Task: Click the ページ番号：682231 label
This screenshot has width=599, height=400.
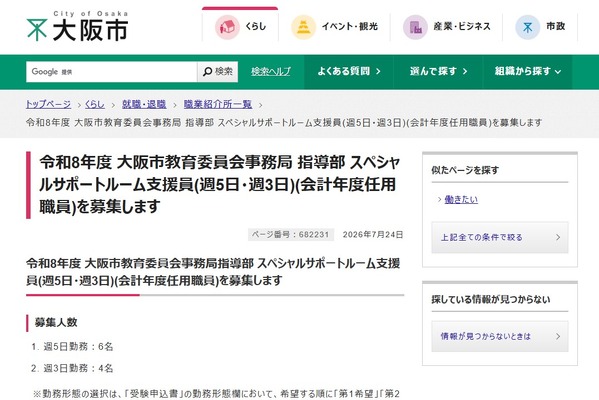Action: tap(291, 235)
